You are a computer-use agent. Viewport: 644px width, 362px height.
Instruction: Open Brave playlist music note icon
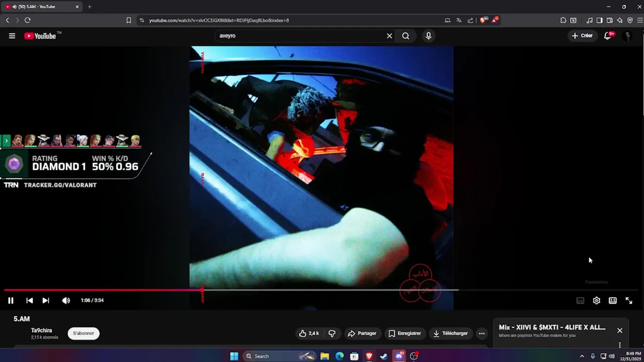(590, 20)
